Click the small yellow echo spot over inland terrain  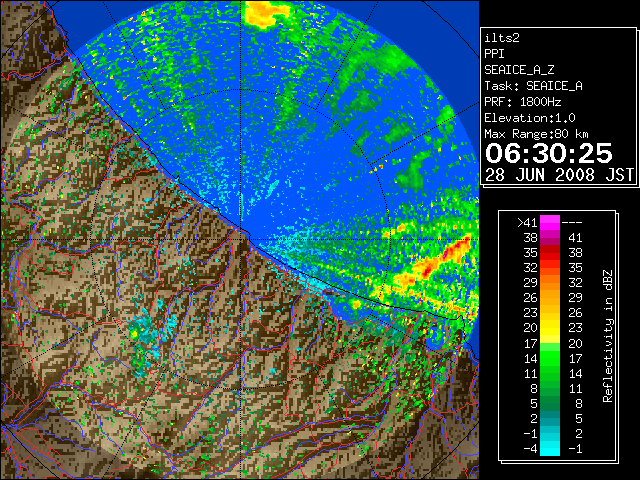tap(134, 335)
